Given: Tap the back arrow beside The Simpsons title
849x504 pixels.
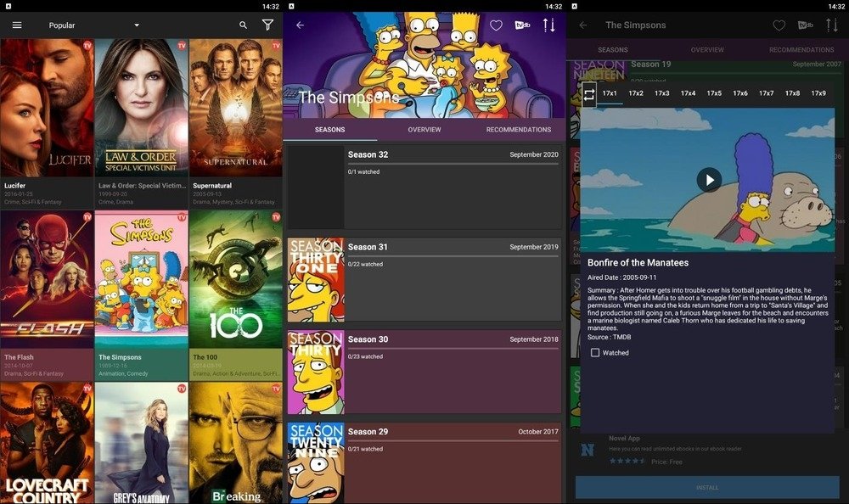Looking at the screenshot, I should coord(583,25).
